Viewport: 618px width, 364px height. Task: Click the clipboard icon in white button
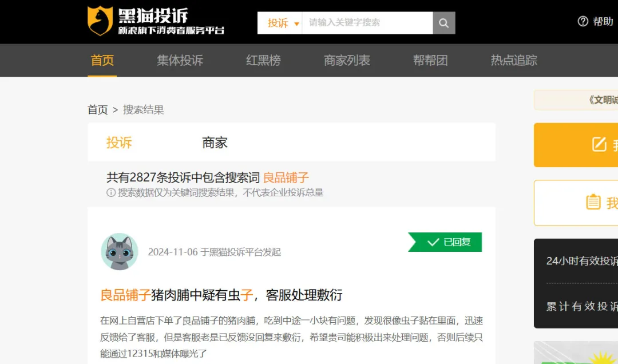point(593,202)
